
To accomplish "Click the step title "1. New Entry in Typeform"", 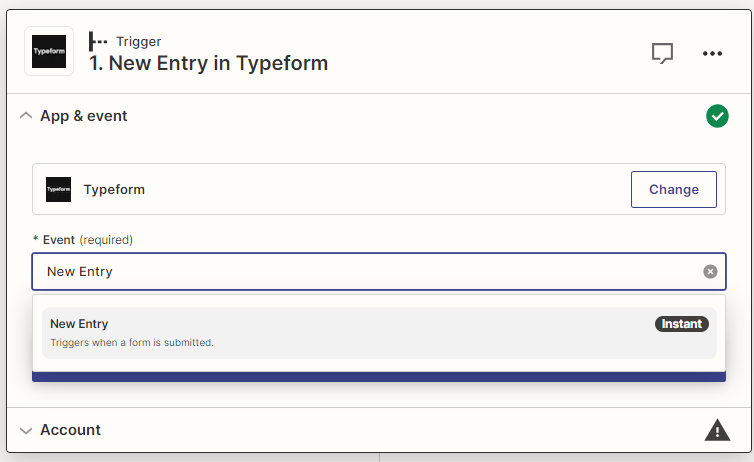I will [208, 63].
